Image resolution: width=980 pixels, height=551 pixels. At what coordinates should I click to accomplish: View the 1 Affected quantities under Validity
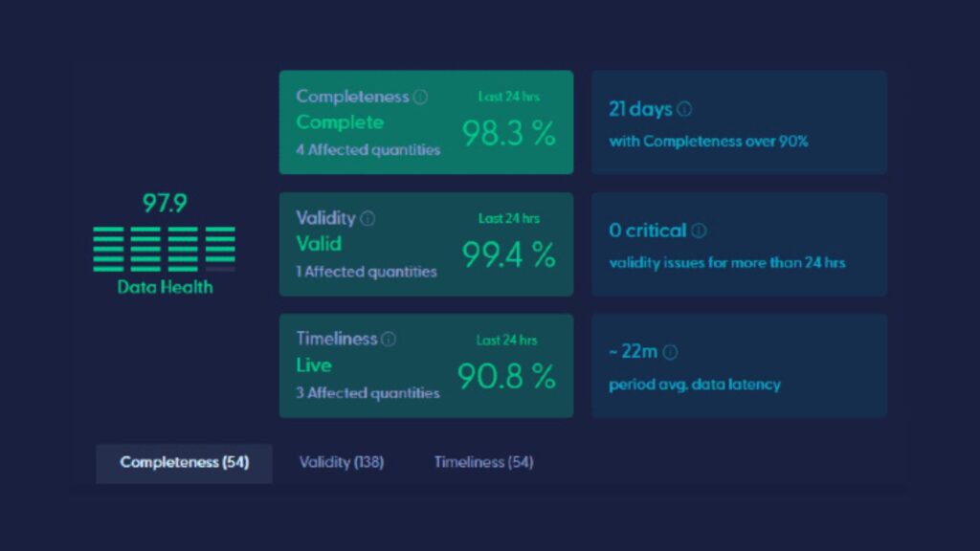(367, 272)
